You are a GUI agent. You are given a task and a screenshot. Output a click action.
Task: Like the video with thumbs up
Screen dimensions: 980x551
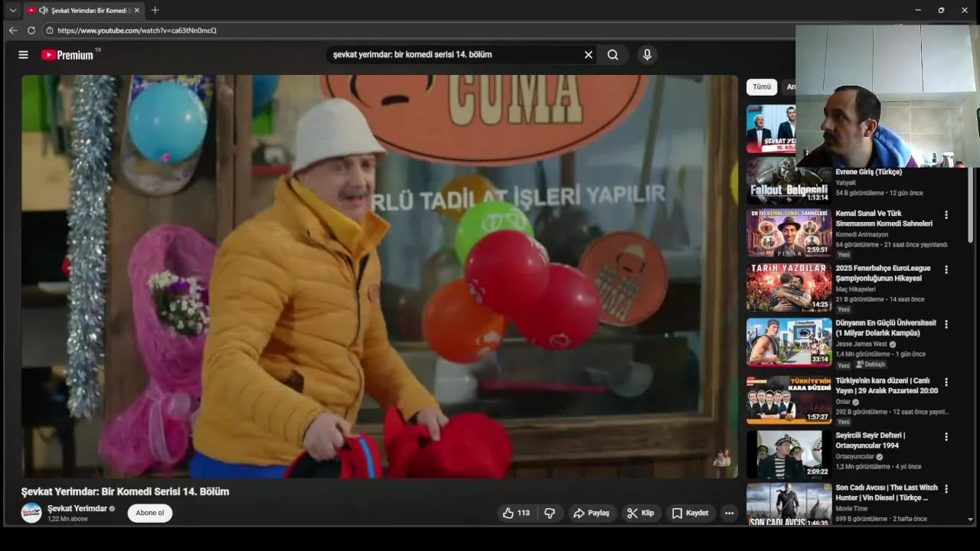point(517,513)
